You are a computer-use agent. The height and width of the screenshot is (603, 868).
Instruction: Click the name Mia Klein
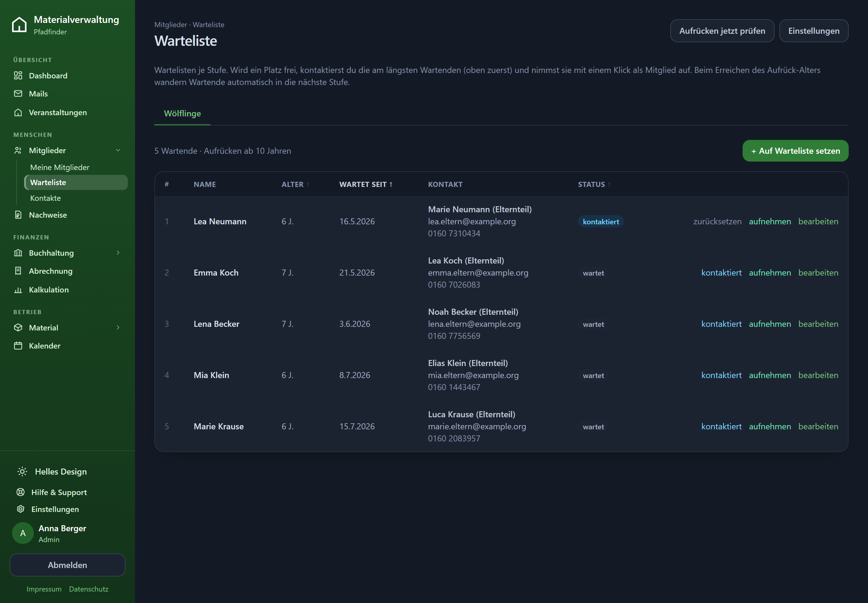point(211,375)
